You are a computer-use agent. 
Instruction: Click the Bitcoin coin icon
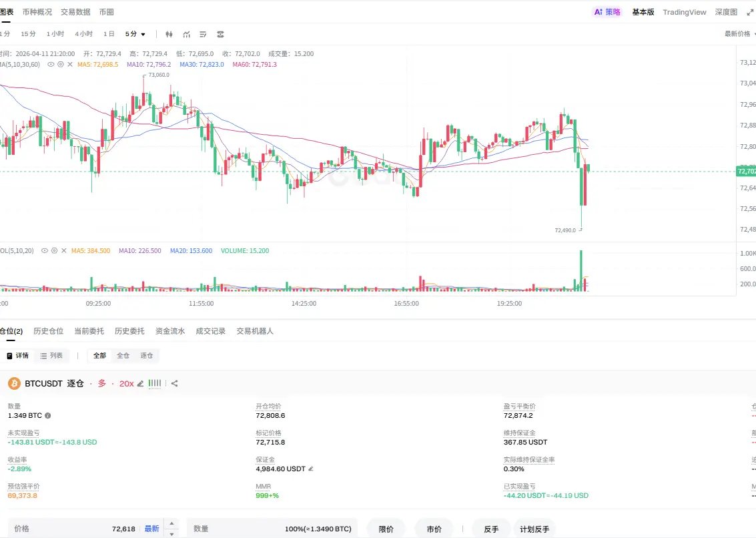14,384
